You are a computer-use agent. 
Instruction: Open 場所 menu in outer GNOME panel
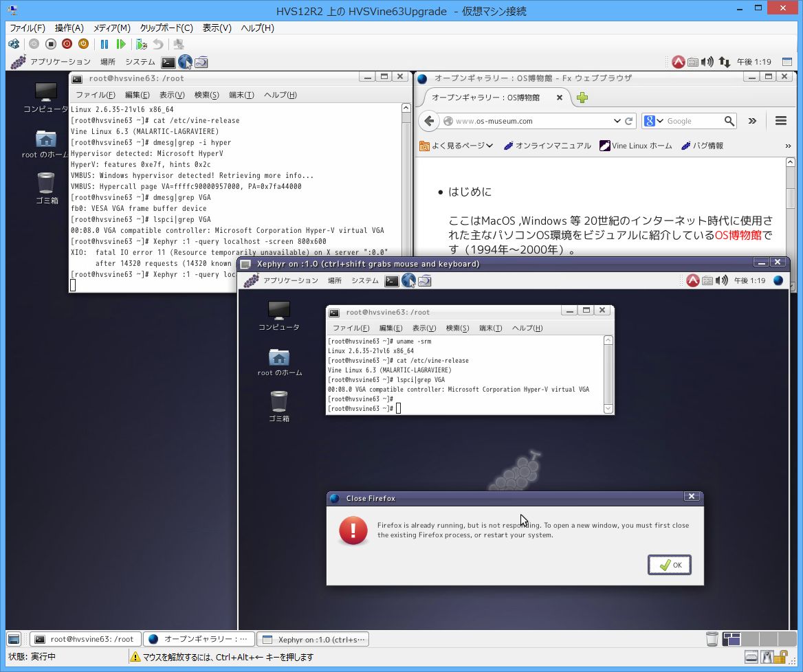pyautogui.click(x=107, y=62)
